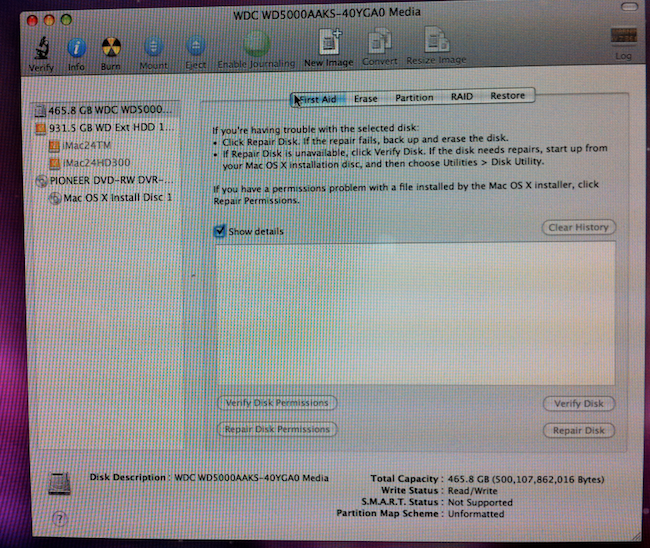Open the Restore tab
Image resolution: width=650 pixels, height=548 pixels.
(x=507, y=96)
